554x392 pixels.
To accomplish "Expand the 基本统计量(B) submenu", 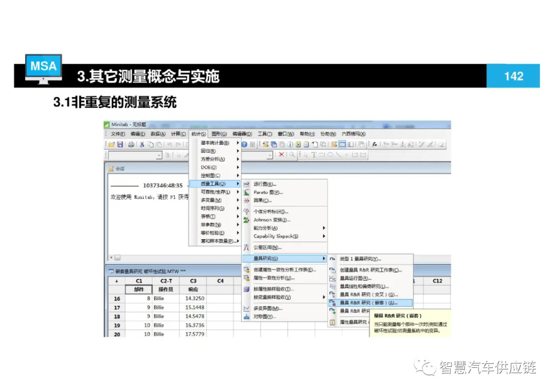I will [x=215, y=143].
